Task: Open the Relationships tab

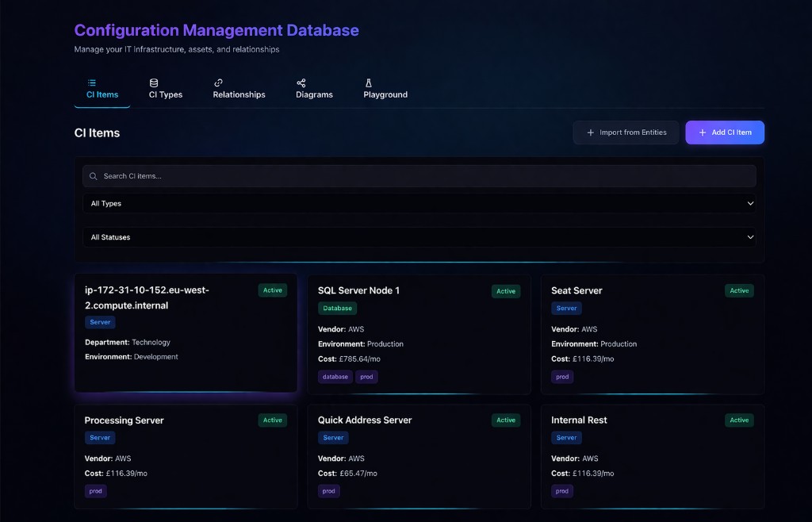Action: (239, 89)
